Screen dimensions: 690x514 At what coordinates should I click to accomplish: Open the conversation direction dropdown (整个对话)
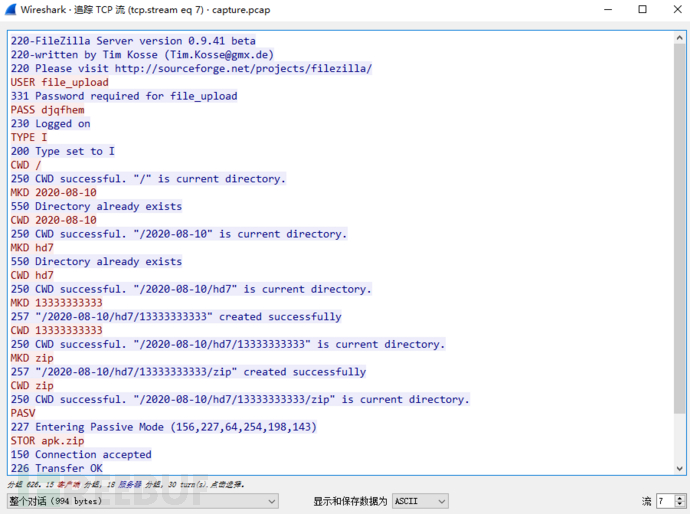(143, 501)
